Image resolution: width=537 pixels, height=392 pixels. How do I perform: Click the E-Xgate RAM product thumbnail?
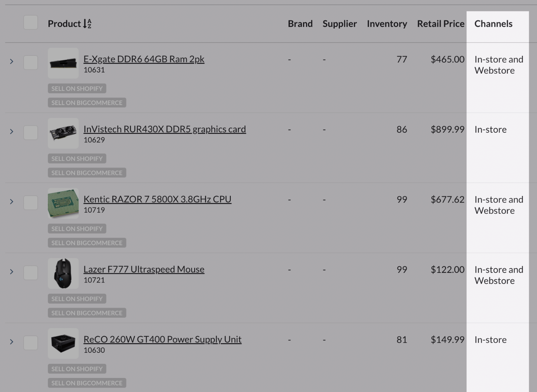63,63
